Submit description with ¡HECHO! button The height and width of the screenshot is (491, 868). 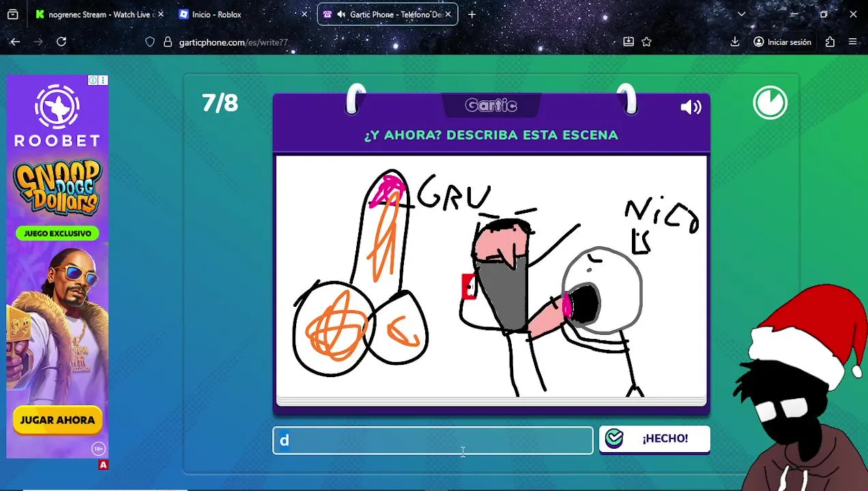tap(654, 438)
